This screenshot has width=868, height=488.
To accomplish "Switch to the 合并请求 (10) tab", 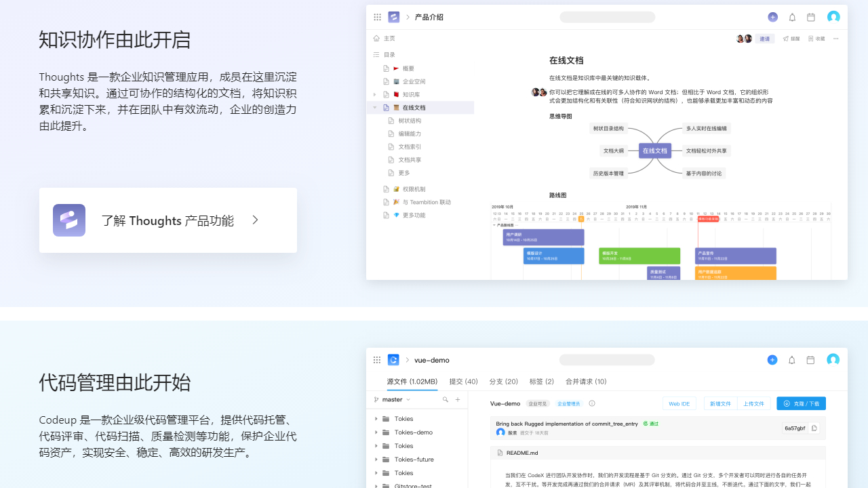I will [586, 382].
